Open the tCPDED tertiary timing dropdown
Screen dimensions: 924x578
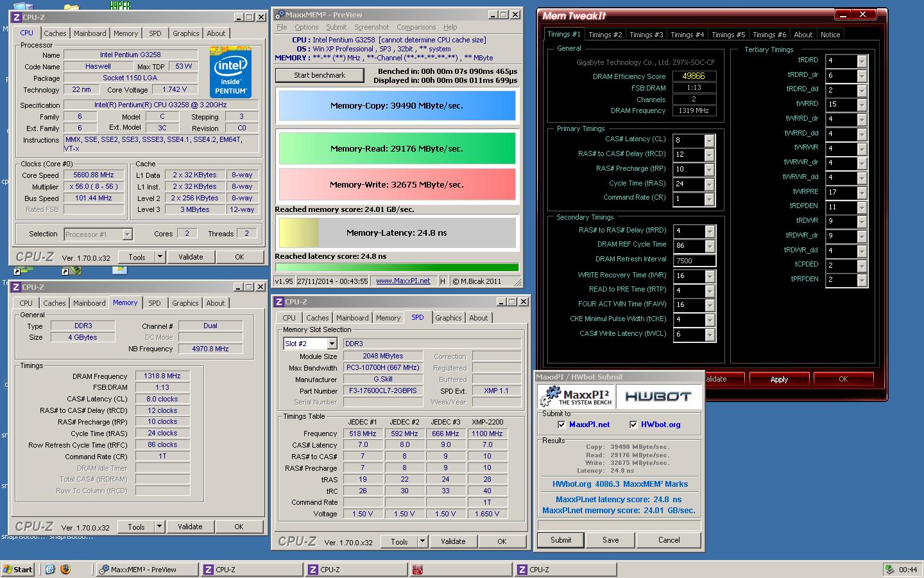(862, 265)
